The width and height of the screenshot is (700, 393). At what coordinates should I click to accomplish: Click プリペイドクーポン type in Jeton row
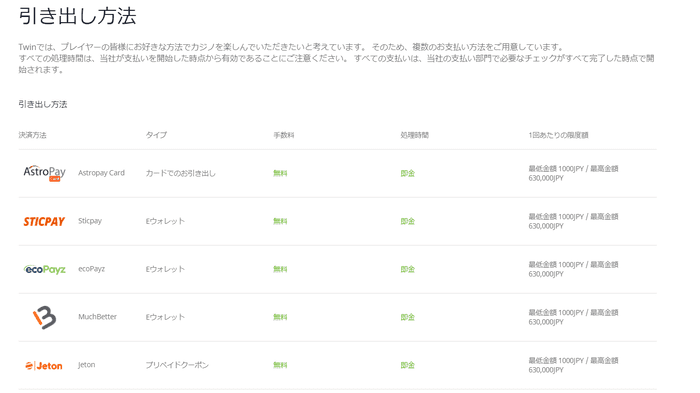pos(177,365)
